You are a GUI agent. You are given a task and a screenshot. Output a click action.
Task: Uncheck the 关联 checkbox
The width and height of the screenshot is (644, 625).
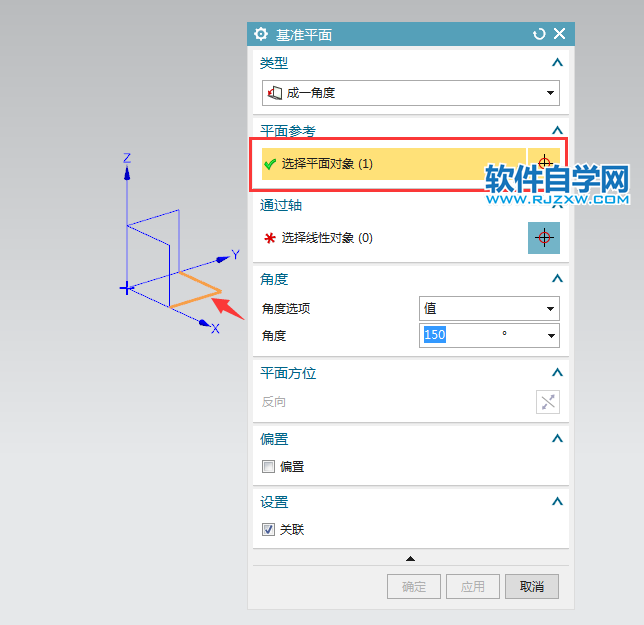coord(268,529)
